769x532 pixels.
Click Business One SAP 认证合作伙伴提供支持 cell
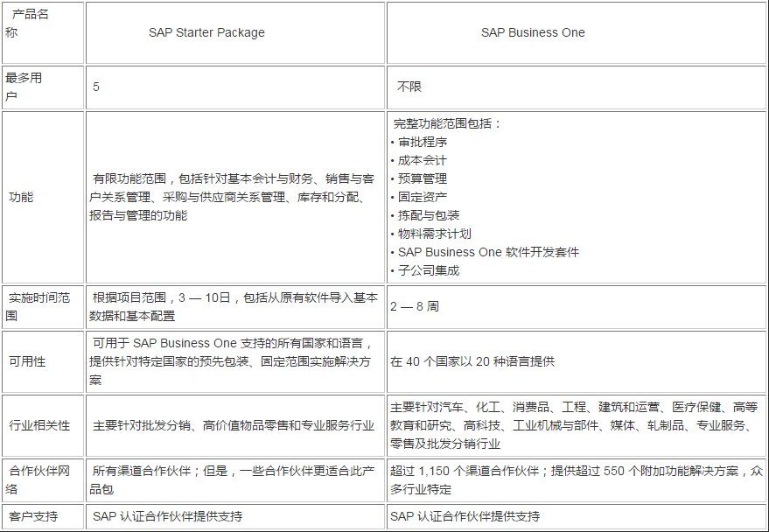point(577,516)
